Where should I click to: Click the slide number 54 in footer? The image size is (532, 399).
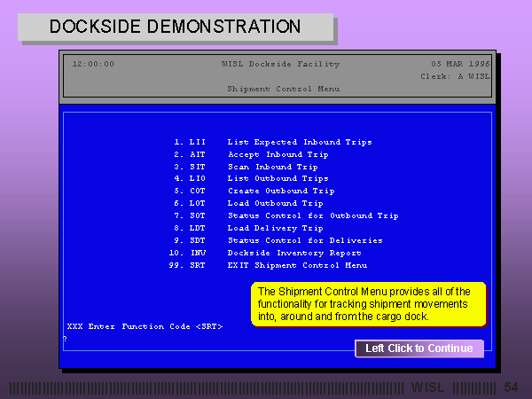tap(511, 387)
